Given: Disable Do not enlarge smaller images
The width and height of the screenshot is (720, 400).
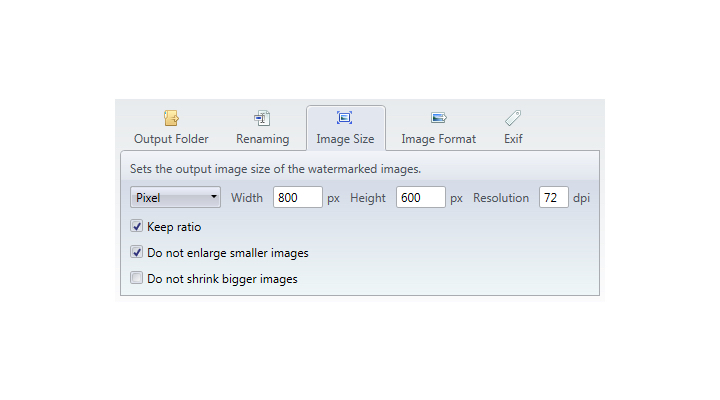Looking at the screenshot, I should click(x=136, y=252).
